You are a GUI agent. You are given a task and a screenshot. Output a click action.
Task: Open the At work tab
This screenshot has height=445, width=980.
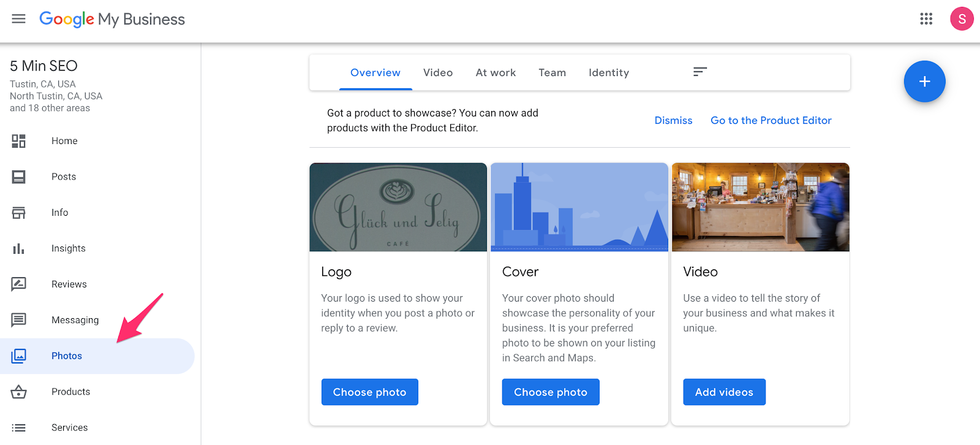(496, 72)
